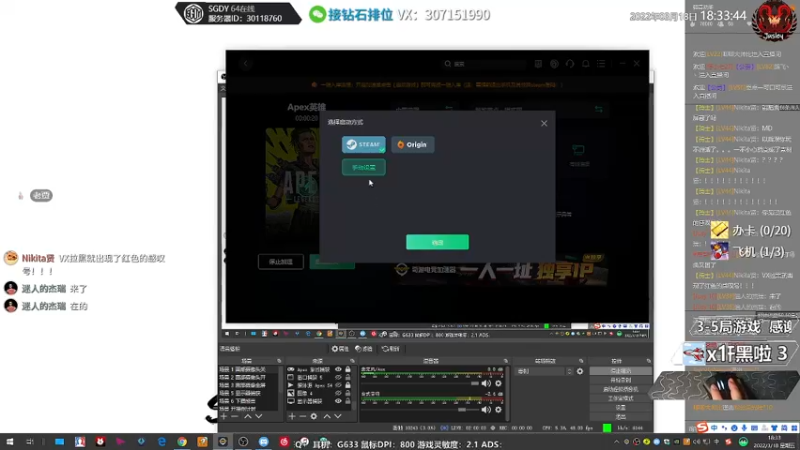Click the search field in accelerator header

point(484,64)
